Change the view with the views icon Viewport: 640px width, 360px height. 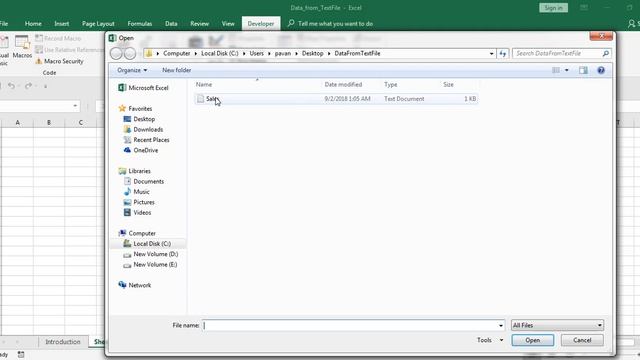[556, 70]
